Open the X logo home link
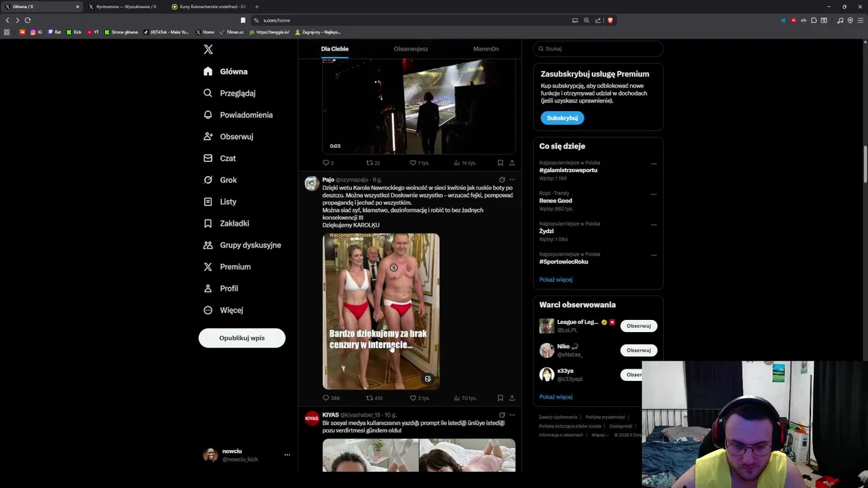Viewport: 868px width, 488px height. pyautogui.click(x=208, y=49)
